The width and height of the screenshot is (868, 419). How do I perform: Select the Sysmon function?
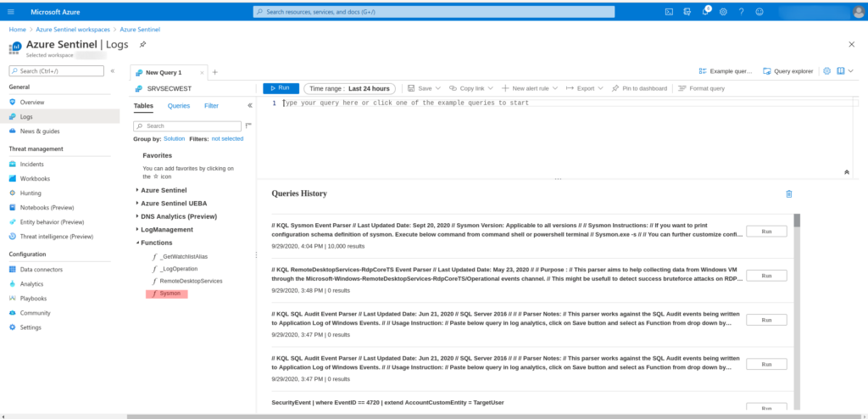coord(167,293)
